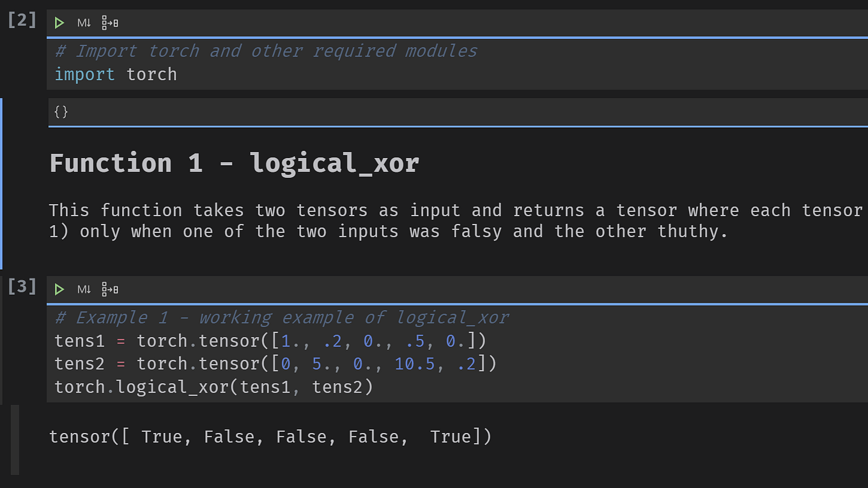Run the logical_xor example cell
868x488 pixels.
point(59,290)
